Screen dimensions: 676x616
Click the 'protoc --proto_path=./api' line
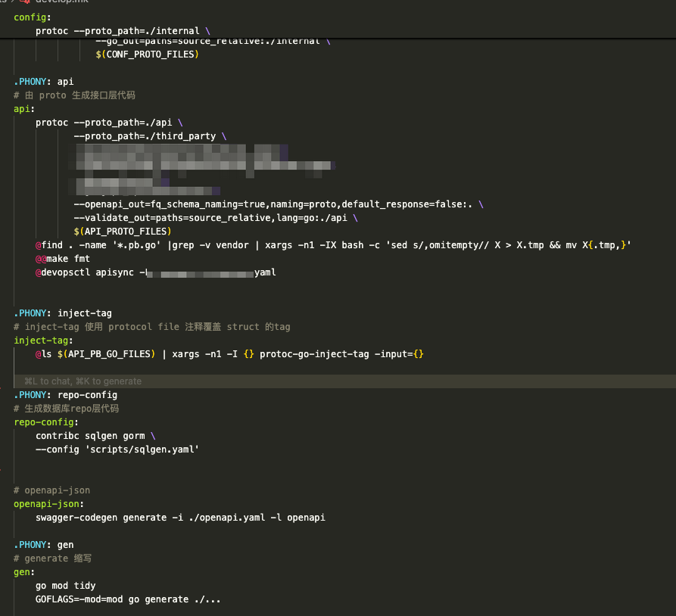coord(109,123)
